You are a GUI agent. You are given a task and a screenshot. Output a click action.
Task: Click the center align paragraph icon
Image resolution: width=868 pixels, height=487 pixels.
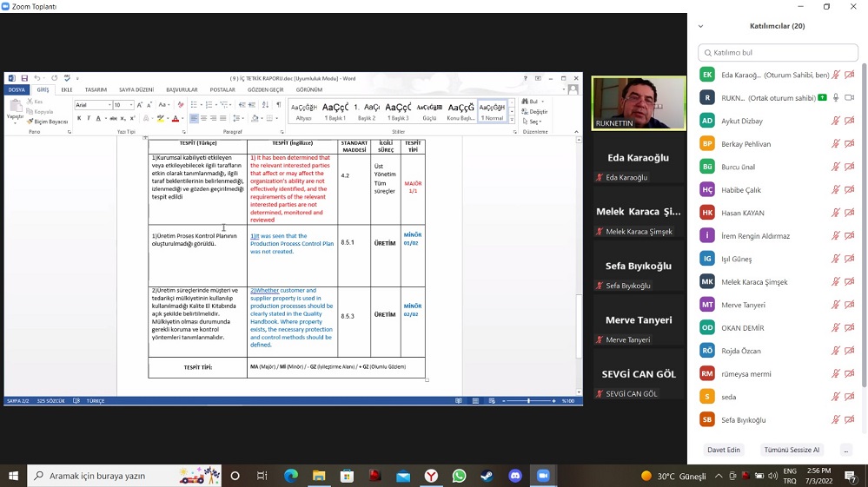[204, 118]
